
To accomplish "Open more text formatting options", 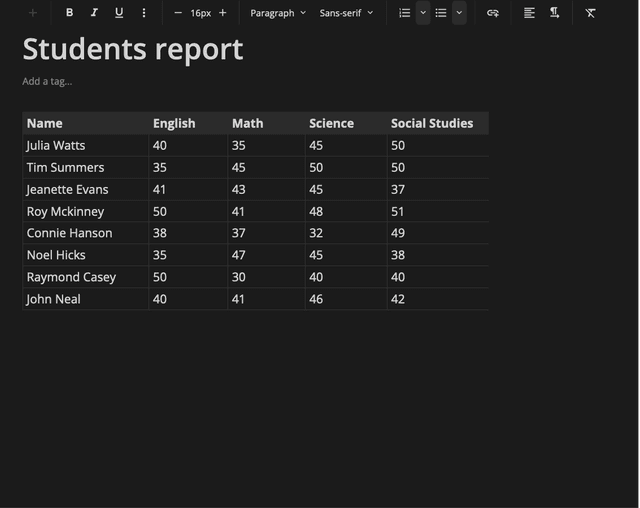I will 144,13.
